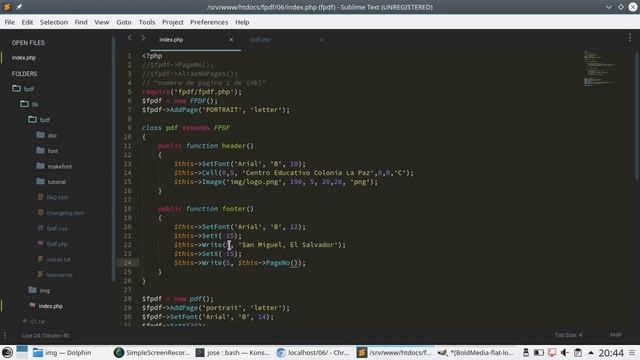640x360 pixels.
Task: Switch to the Sublime Text taskbar entry
Action: point(394,352)
